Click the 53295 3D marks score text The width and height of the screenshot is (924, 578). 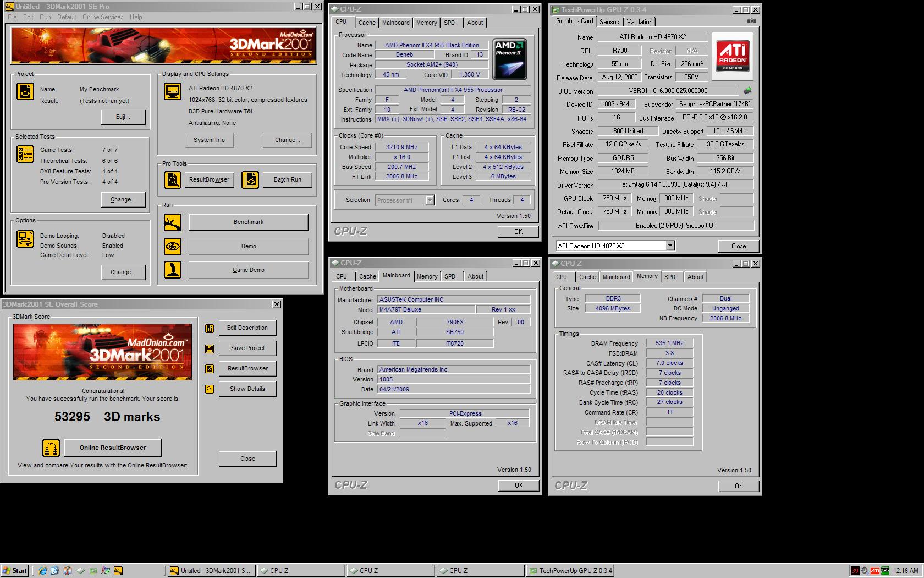tap(107, 417)
